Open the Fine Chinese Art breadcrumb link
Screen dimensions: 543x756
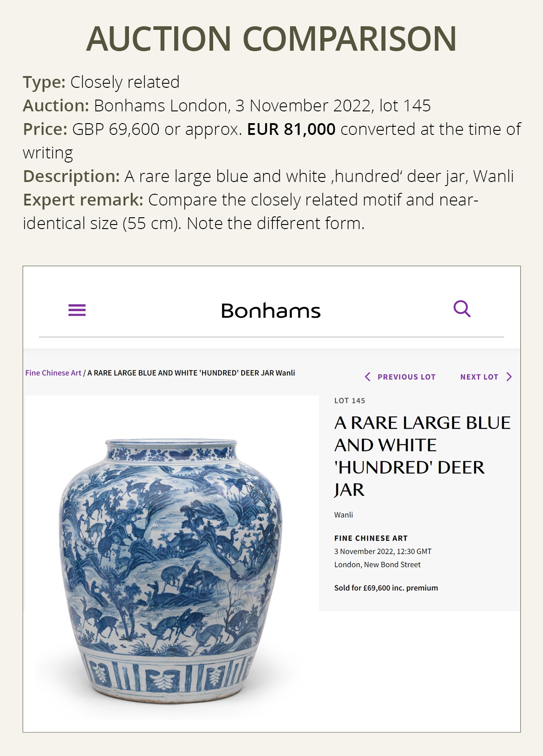tap(53, 373)
